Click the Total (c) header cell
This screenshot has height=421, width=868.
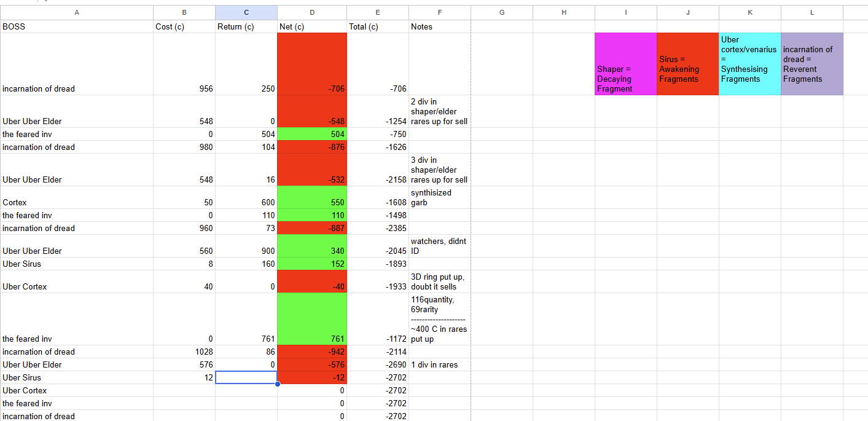[x=378, y=26]
